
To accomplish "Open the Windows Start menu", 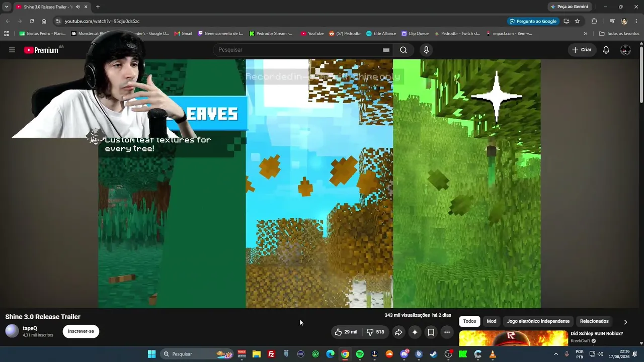I will click(151, 354).
